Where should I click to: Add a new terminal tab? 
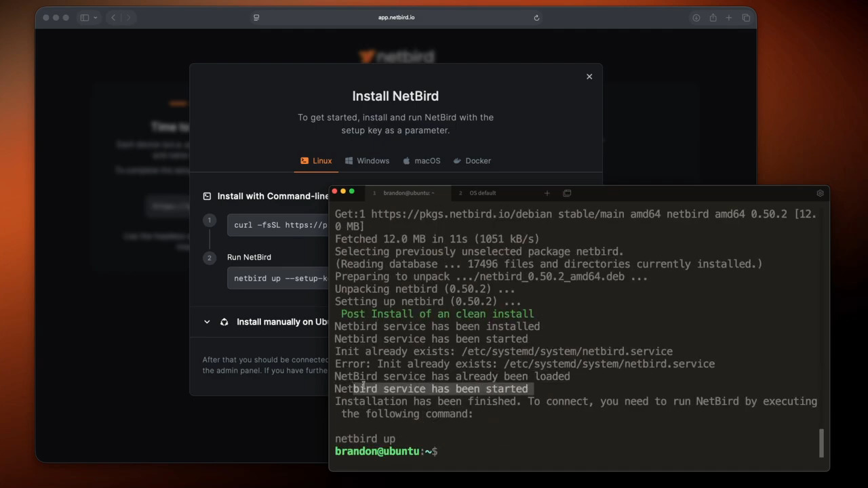[x=547, y=193]
